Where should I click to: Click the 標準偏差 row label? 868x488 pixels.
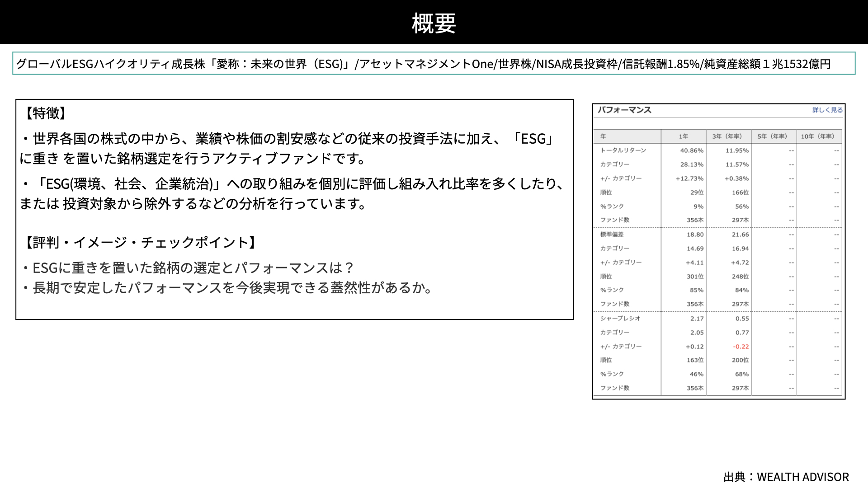coord(612,235)
